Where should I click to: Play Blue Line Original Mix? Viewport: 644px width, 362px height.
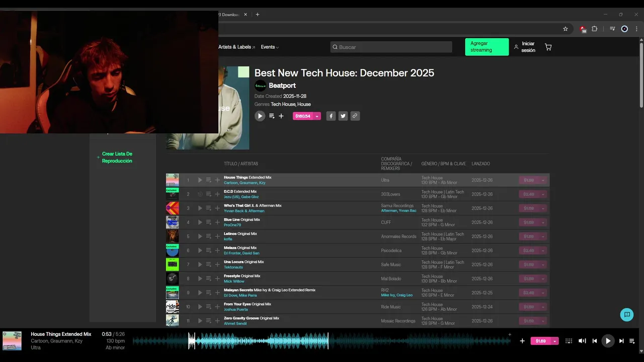tap(200, 222)
